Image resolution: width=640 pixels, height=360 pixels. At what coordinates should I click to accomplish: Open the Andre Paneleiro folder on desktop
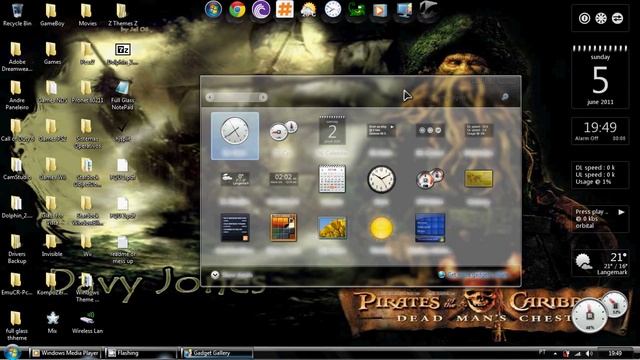(17, 95)
